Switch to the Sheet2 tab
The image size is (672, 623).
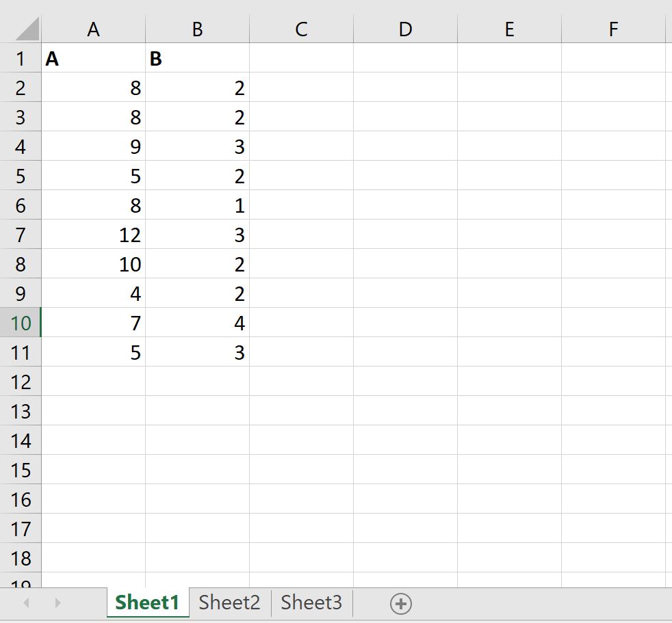[x=229, y=602]
